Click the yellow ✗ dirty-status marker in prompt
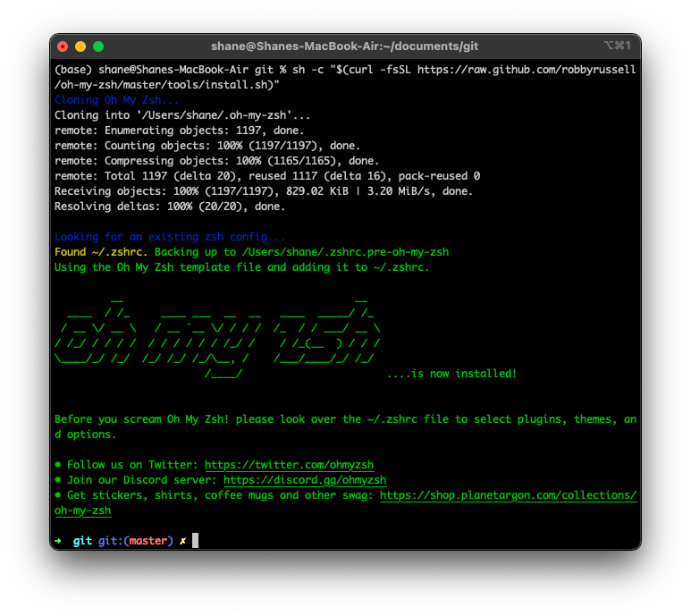Screen dimensions: 691x616 [x=182, y=541]
